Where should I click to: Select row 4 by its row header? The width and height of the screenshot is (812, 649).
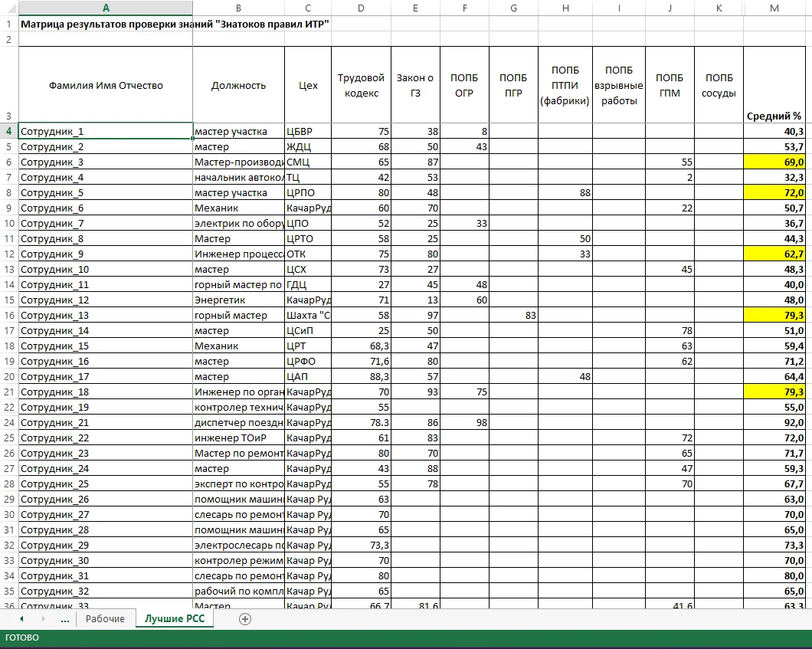8,132
